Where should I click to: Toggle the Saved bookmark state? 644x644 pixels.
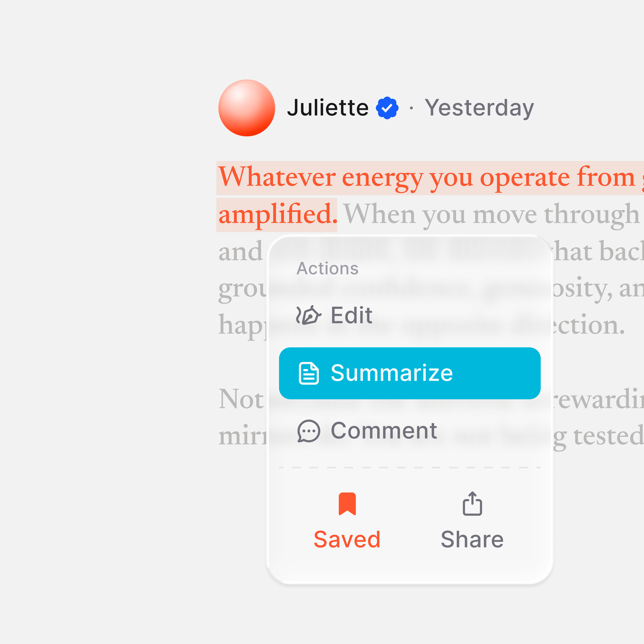pos(347,521)
